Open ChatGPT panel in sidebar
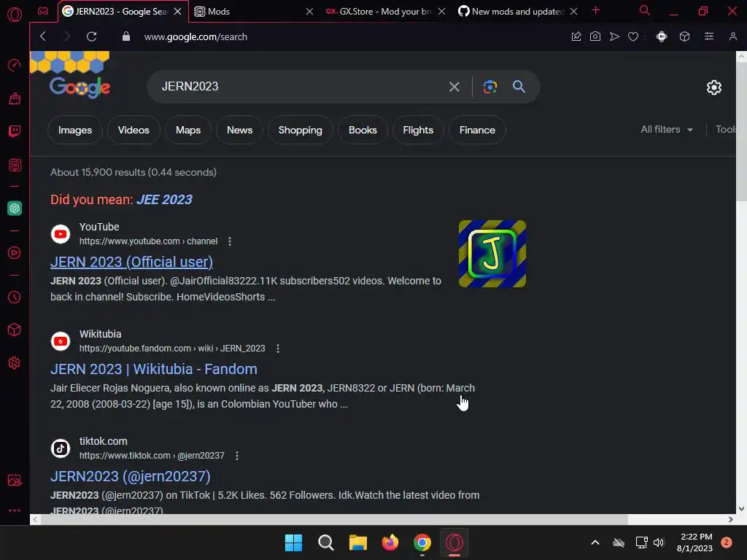Screen dimensions: 747x560 click(15, 208)
